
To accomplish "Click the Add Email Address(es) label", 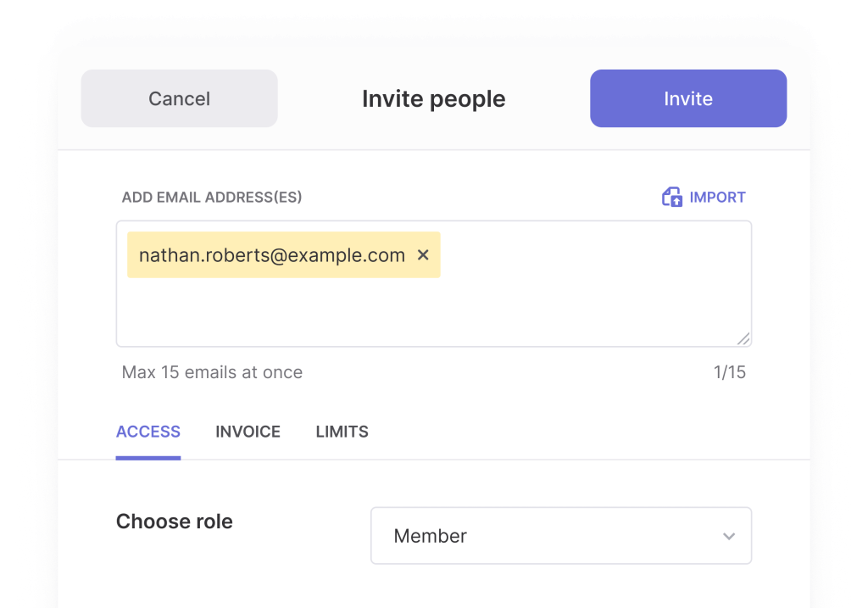I will (212, 197).
